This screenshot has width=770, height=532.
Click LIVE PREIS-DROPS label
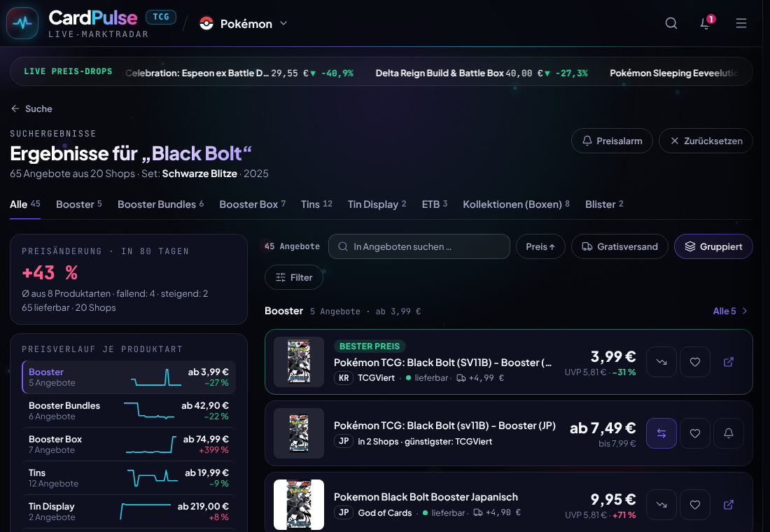tap(69, 71)
